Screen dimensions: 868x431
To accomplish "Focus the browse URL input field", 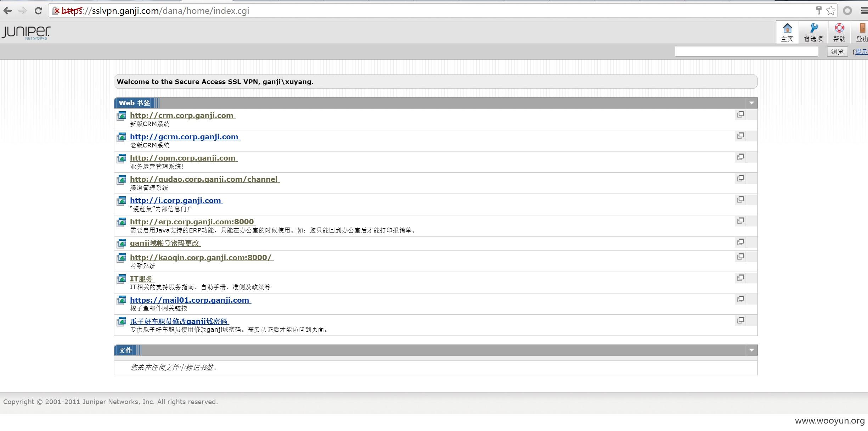I will pyautogui.click(x=746, y=52).
